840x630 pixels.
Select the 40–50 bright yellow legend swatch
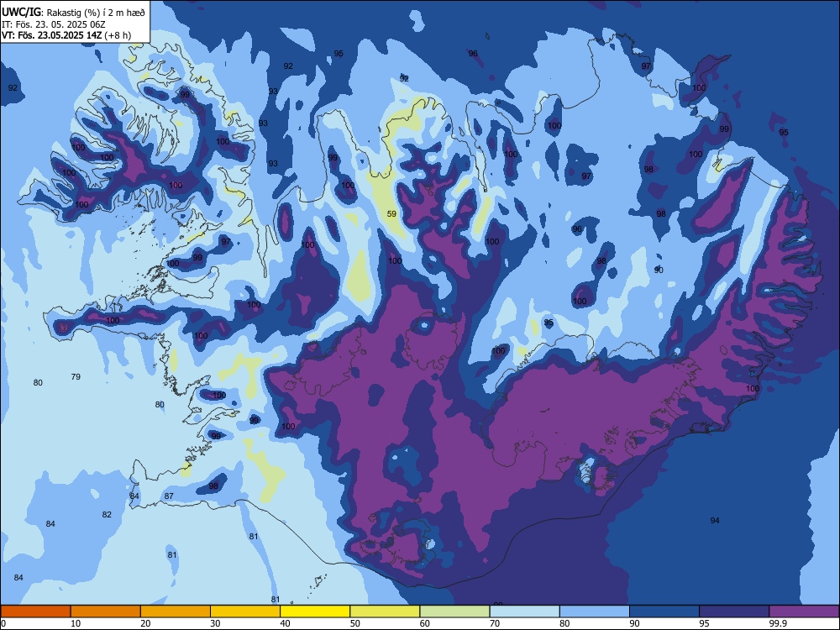315,612
